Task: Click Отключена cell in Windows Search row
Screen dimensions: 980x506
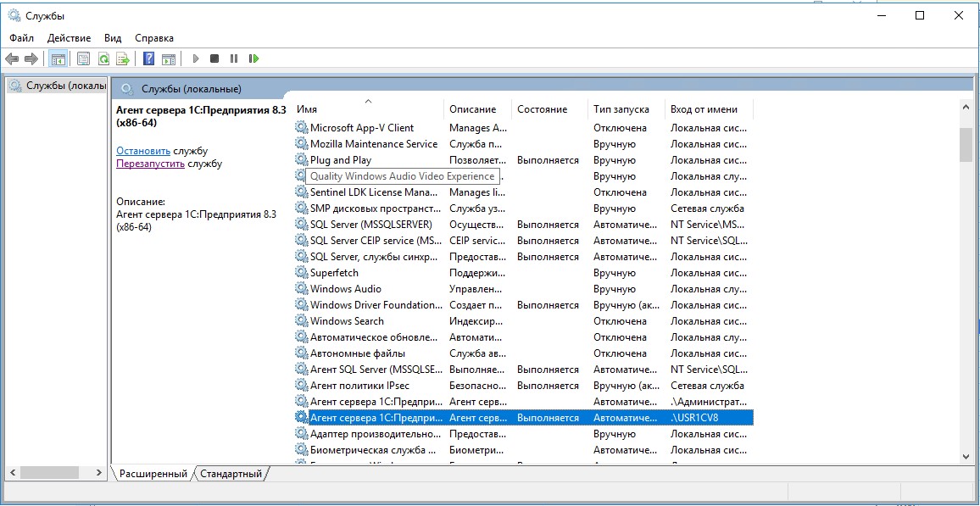Action: 620,321
